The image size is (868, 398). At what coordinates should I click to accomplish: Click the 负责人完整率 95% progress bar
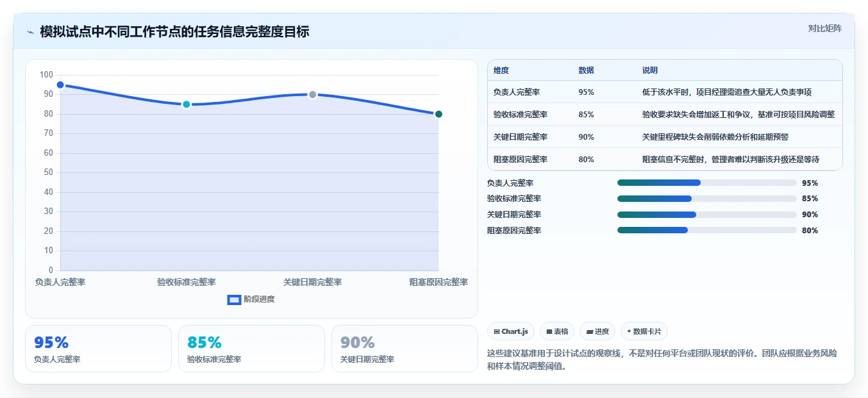pyautogui.click(x=706, y=183)
